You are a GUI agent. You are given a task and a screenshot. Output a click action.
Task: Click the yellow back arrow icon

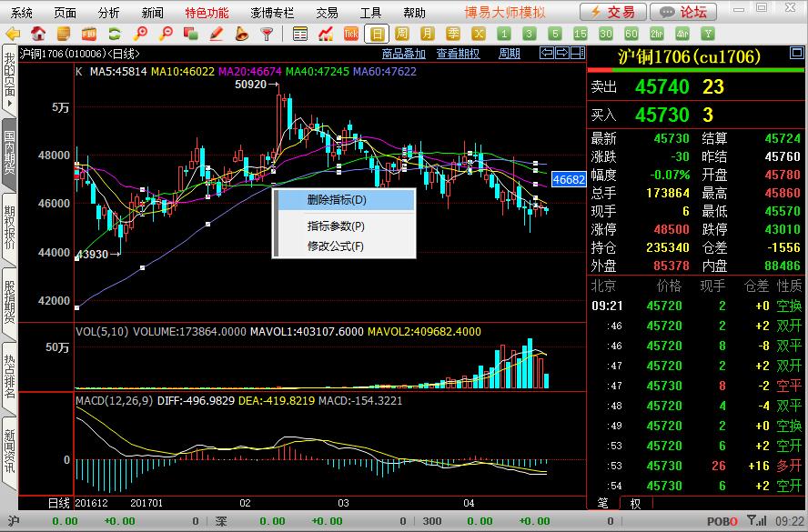pos(13,35)
